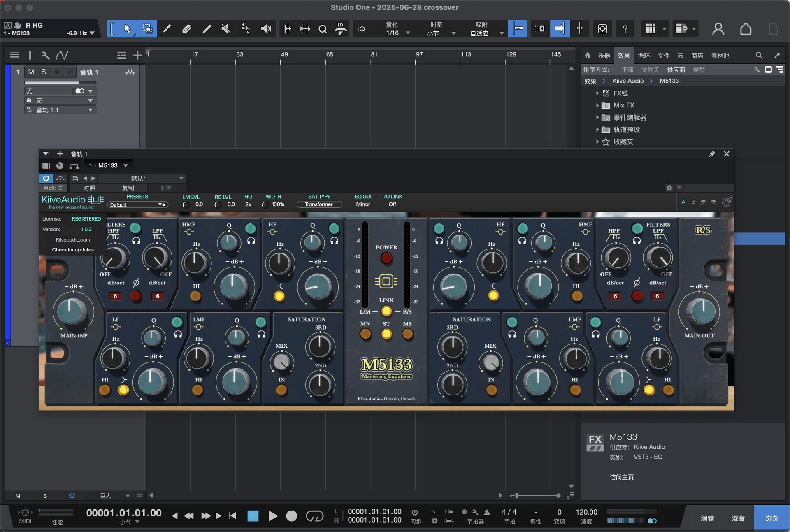Open the 素材池 pool tab
The width and height of the screenshot is (790, 532).
[720, 56]
